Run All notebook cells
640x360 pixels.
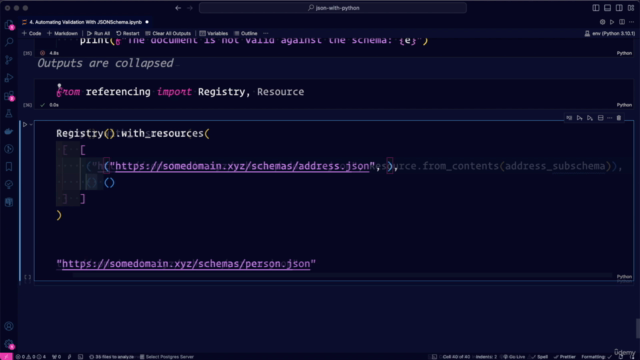(x=98, y=33)
